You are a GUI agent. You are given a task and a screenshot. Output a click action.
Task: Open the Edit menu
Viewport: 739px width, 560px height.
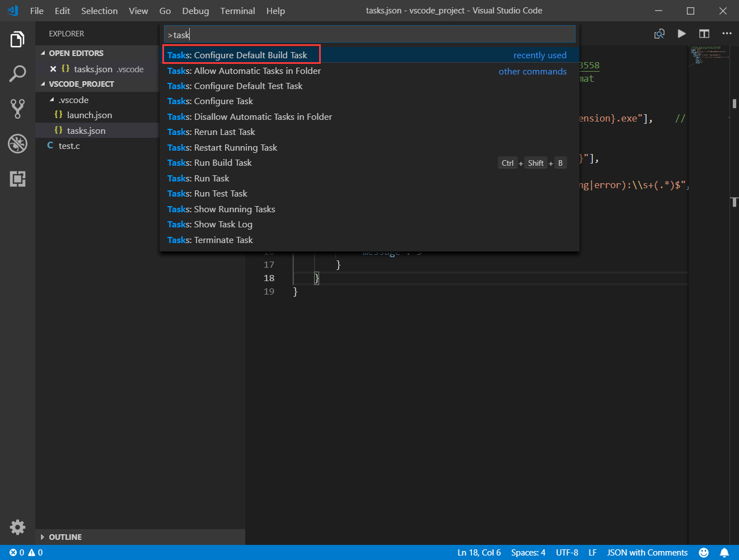(x=62, y=11)
